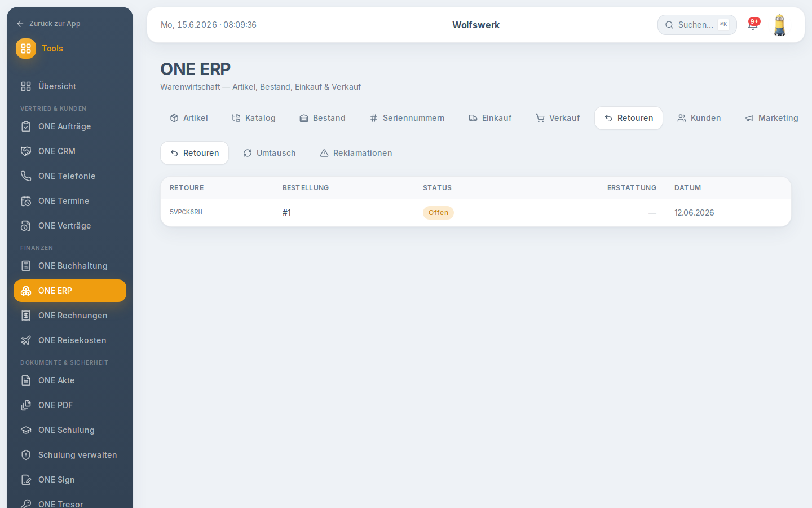
Task: Open the minion user avatar
Action: [780, 25]
